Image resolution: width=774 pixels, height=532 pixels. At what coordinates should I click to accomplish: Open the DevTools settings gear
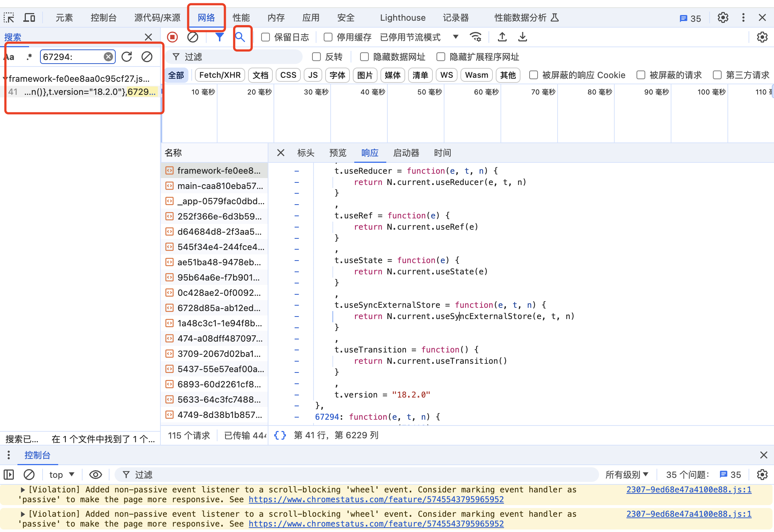pyautogui.click(x=723, y=17)
